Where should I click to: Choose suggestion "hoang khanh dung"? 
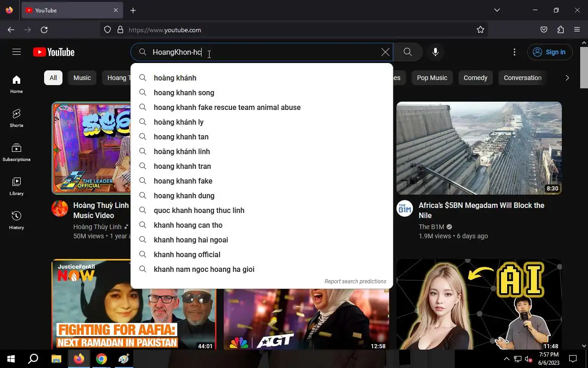(x=262, y=195)
